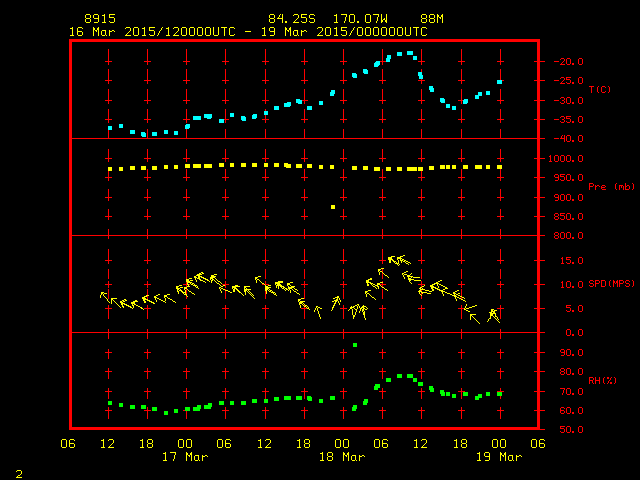Click the 10.0 wind speed tick label

(571, 285)
